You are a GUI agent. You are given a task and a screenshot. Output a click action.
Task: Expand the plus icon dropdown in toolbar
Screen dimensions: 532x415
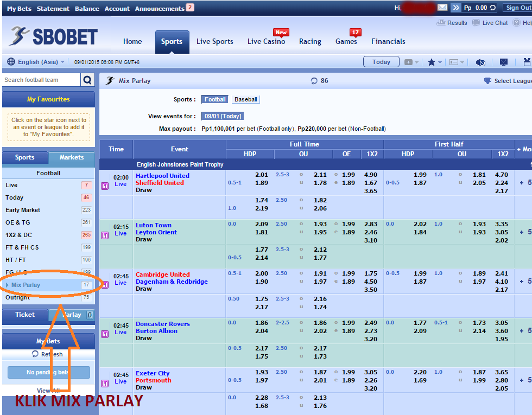411,62
